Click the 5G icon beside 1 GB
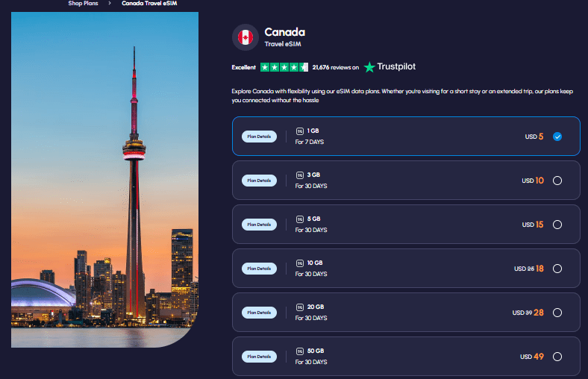The image size is (588, 379). [x=299, y=131]
